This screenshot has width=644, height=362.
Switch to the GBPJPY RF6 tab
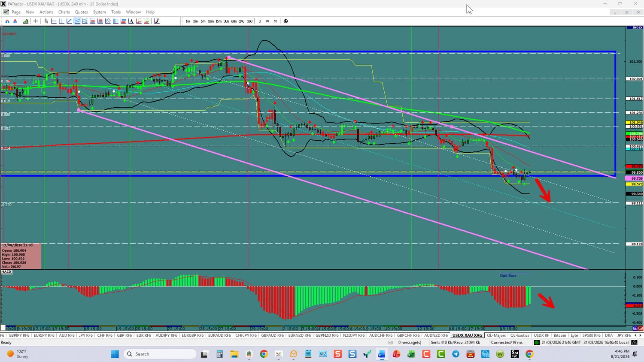coord(19,335)
